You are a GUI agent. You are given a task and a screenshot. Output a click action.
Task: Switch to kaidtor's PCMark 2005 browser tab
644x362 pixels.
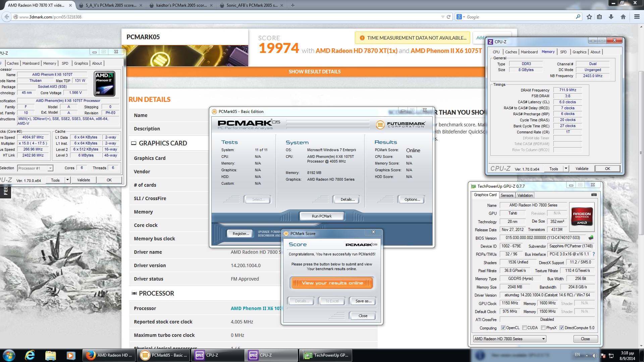(x=181, y=5)
